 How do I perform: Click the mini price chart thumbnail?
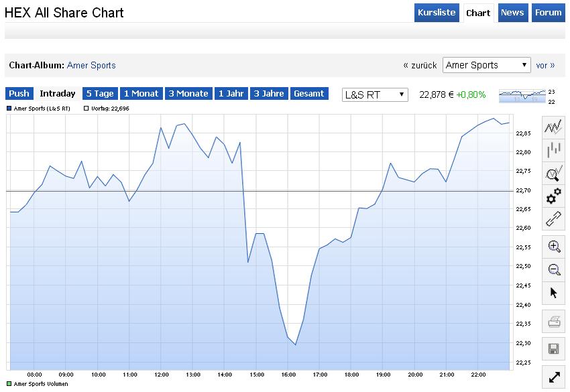(x=522, y=96)
